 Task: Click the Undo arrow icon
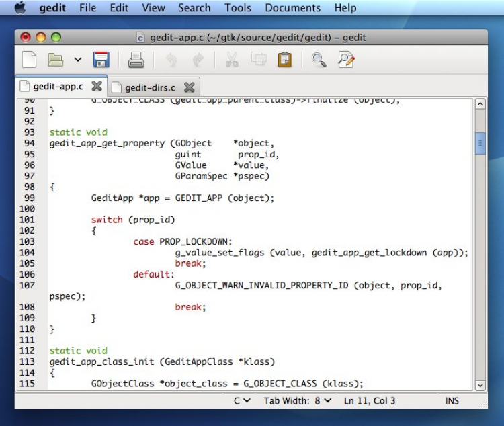[x=171, y=60]
